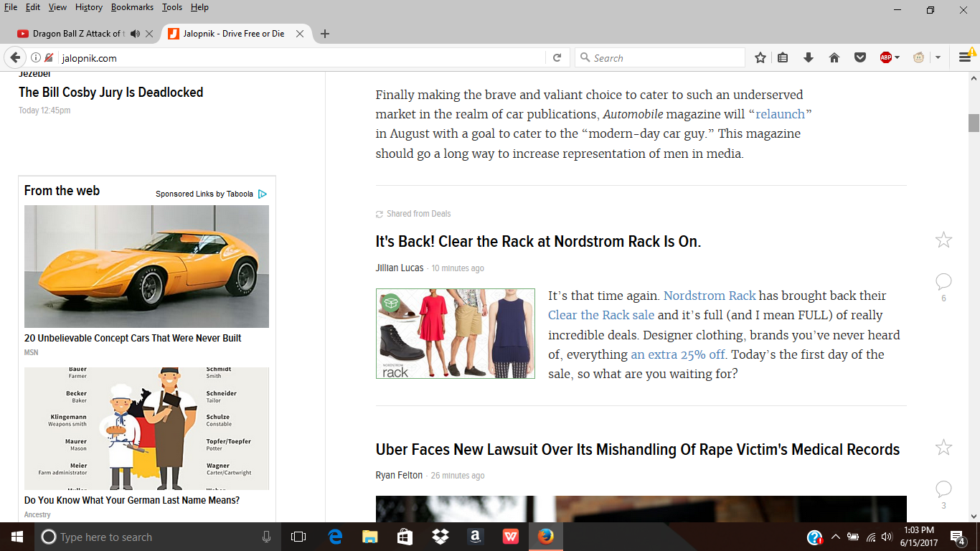
Task: Open the View menu
Action: (57, 7)
